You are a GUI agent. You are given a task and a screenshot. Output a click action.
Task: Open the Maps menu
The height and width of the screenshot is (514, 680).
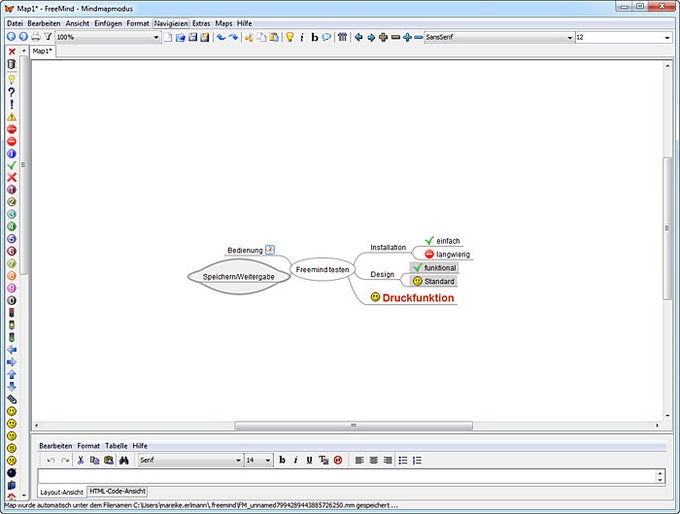(224, 23)
